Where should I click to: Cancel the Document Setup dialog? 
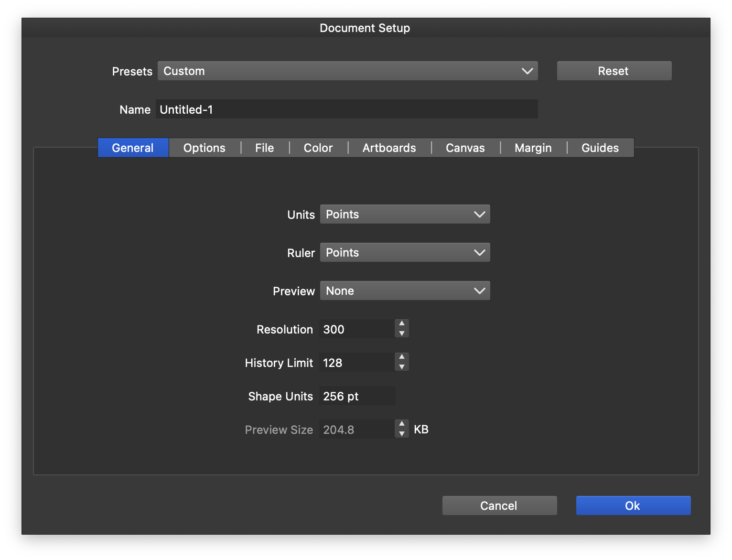499,506
